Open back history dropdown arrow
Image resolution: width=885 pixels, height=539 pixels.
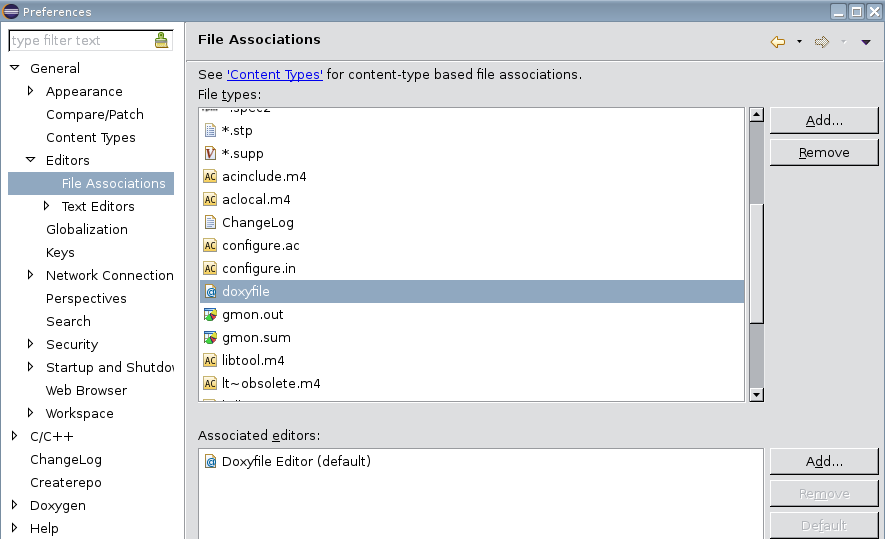(x=799, y=42)
